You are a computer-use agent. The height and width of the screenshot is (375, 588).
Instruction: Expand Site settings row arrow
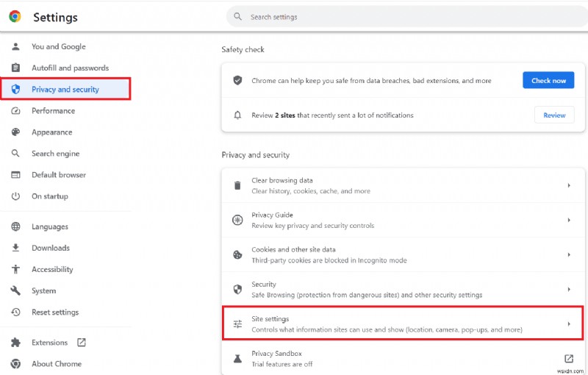(x=569, y=324)
